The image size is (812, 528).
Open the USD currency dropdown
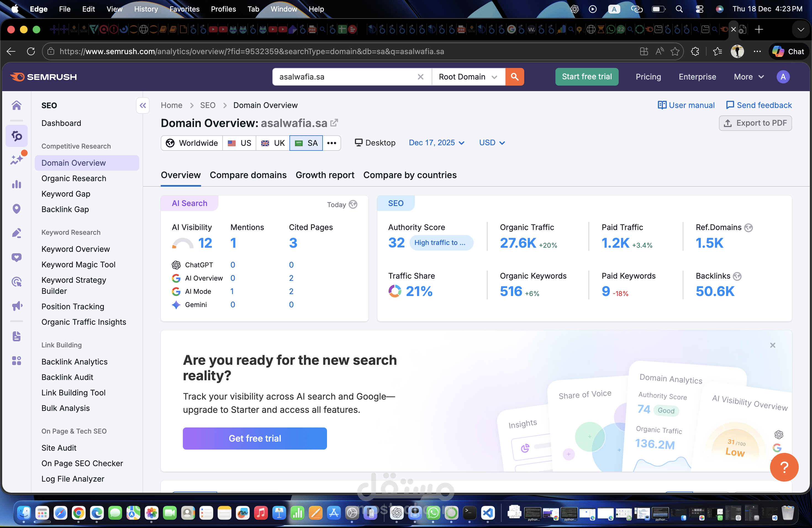tap(492, 142)
